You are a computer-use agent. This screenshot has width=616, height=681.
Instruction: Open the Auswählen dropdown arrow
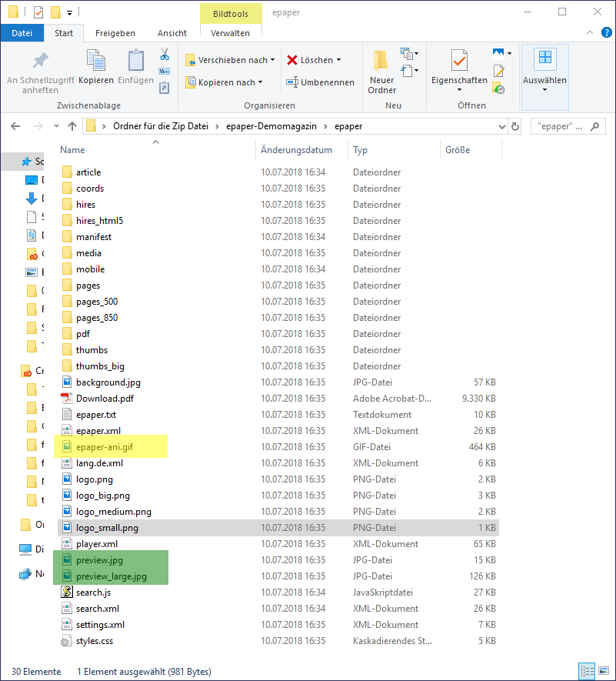(544, 90)
